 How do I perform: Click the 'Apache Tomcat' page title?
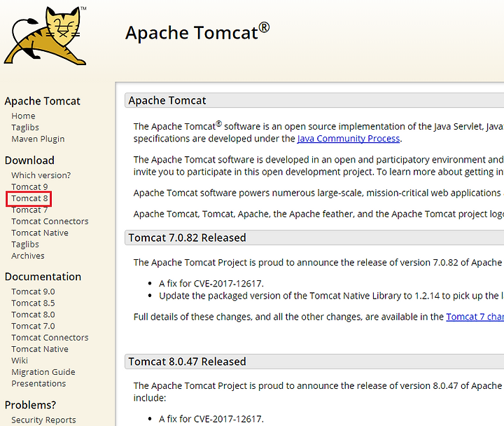point(197,32)
